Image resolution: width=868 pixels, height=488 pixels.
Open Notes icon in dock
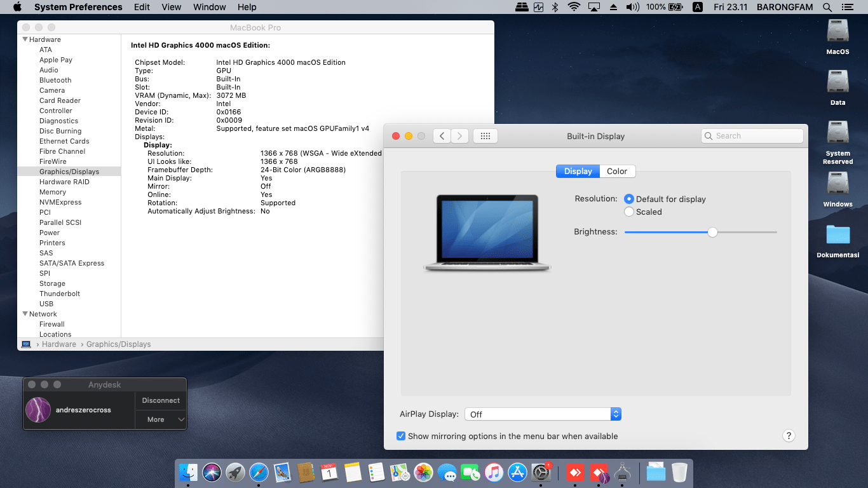(353, 472)
